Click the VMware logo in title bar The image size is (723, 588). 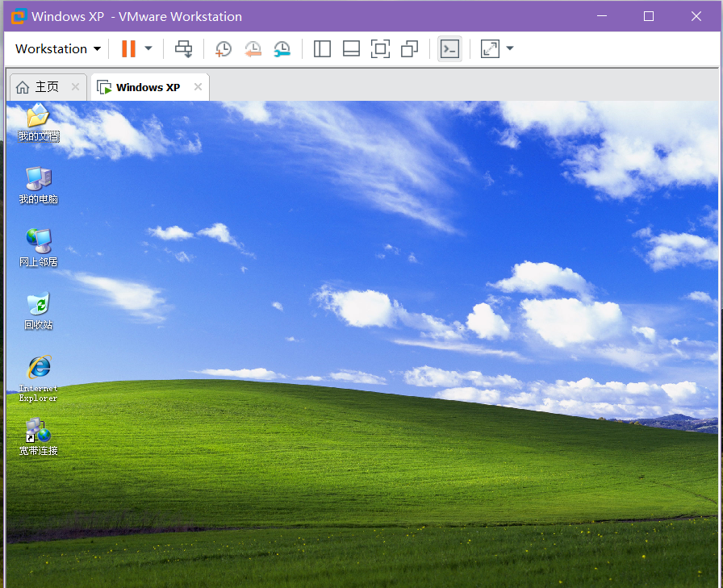click(x=19, y=17)
